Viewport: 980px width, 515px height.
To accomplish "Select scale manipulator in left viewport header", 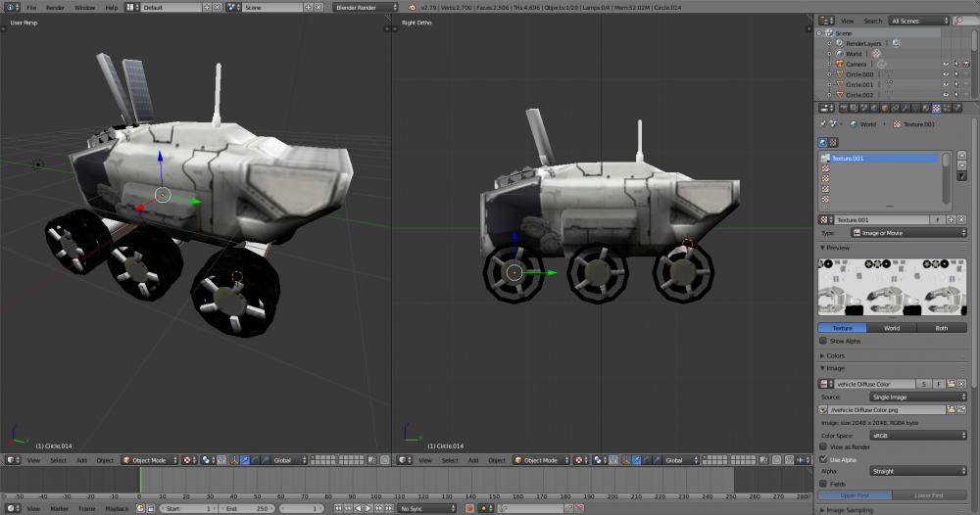I will tap(265, 460).
